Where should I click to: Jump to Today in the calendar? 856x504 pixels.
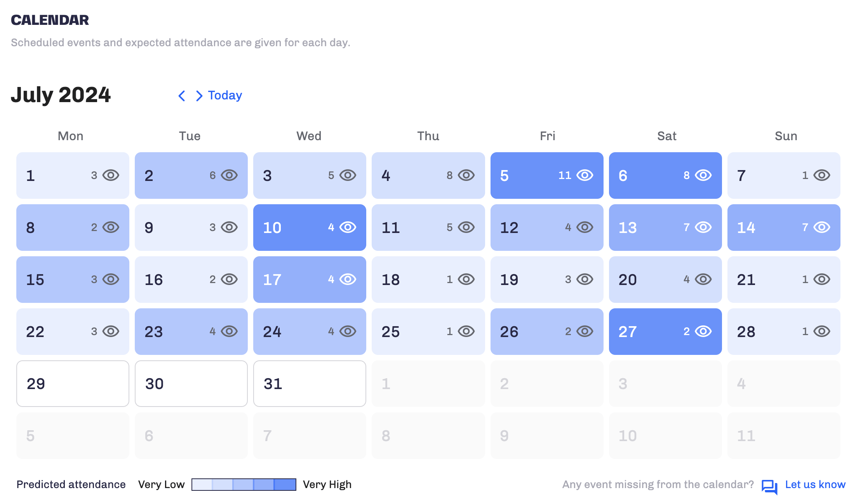[225, 96]
